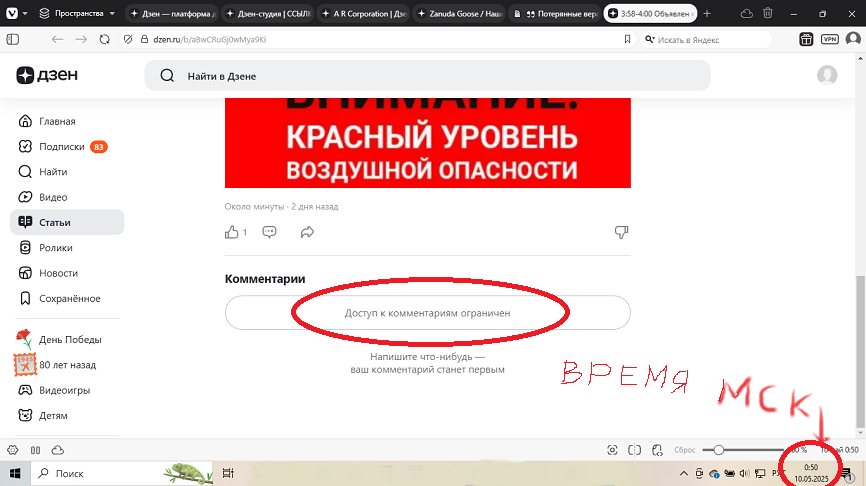Open Сохранённое saved items
866x486 pixels.
click(67, 298)
